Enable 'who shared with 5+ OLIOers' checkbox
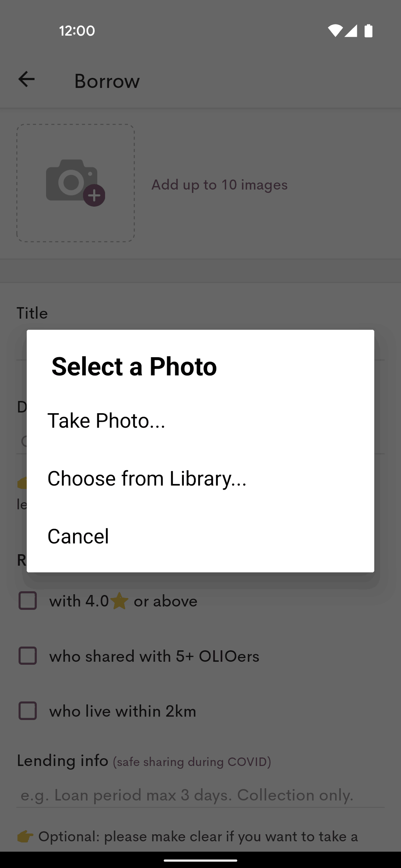Screen dimensions: 401x868 (28, 656)
